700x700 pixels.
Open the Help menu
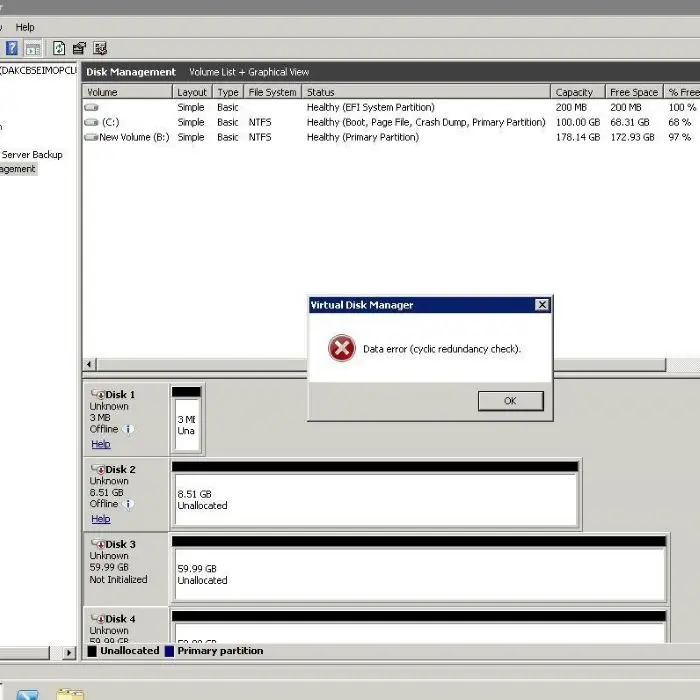point(25,27)
